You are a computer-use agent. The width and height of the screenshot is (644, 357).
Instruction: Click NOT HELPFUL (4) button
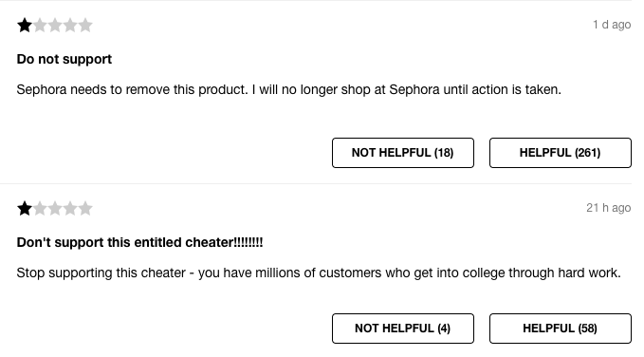(403, 329)
